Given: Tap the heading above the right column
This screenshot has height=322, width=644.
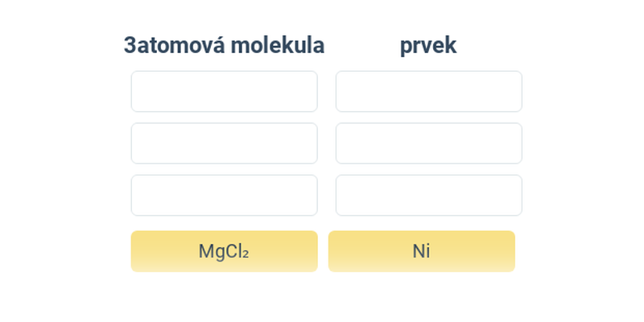Looking at the screenshot, I should point(428,46).
